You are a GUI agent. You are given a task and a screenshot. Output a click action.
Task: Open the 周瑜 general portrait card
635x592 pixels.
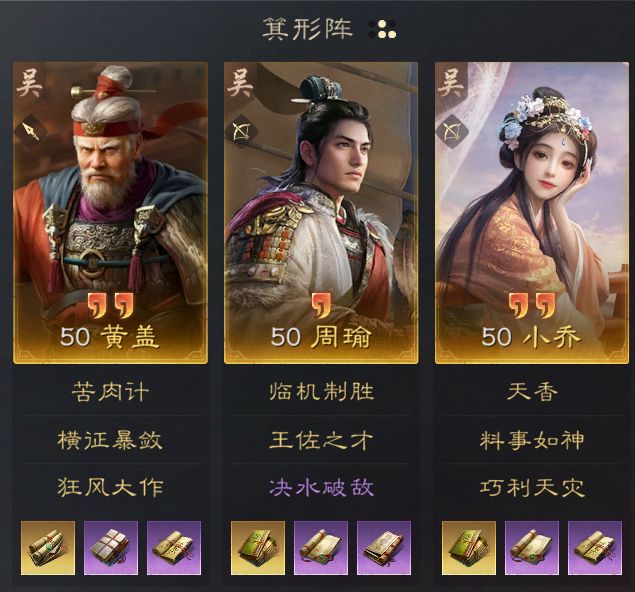point(321,213)
